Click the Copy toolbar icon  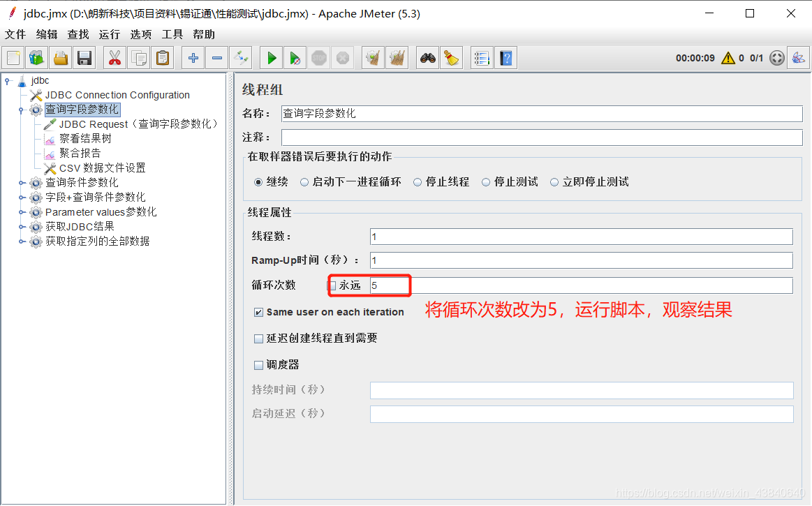(139, 58)
